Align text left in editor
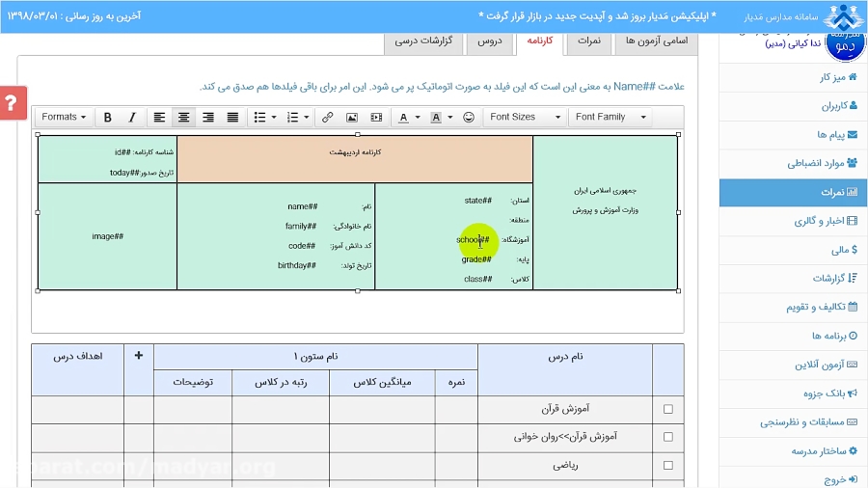 (159, 118)
